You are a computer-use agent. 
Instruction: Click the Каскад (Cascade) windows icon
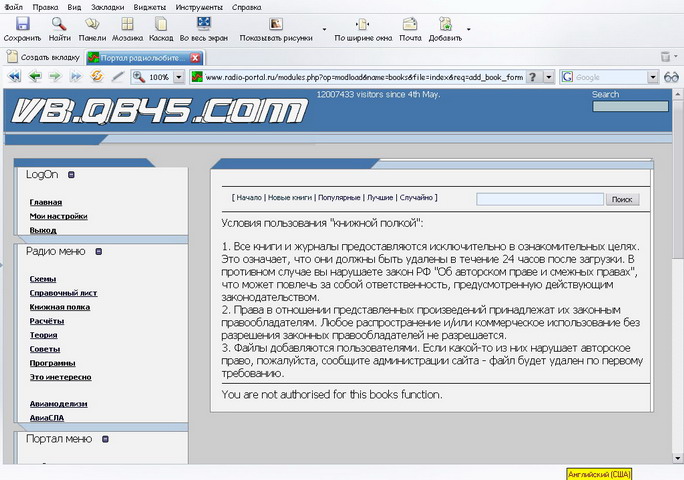[x=161, y=24]
